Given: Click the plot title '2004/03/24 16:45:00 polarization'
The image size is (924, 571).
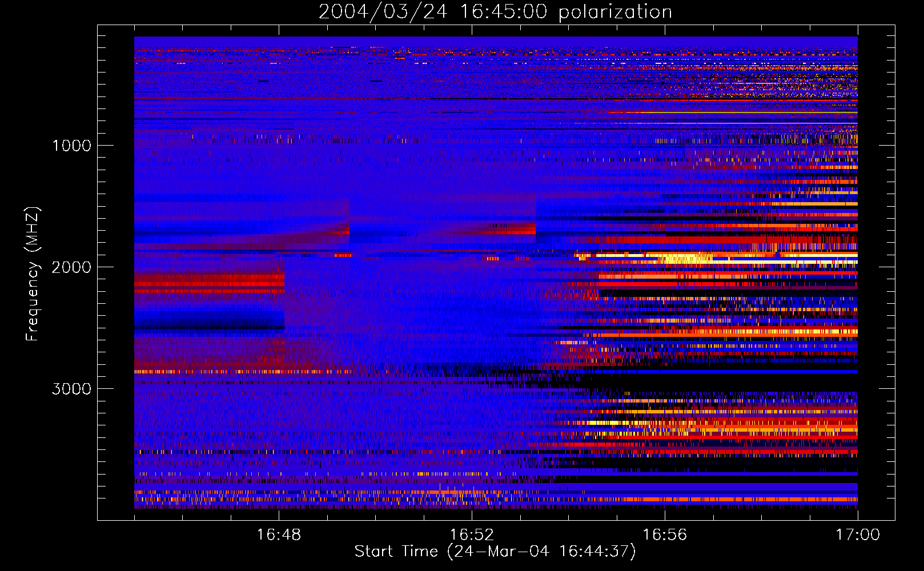Looking at the screenshot, I should click(495, 12).
